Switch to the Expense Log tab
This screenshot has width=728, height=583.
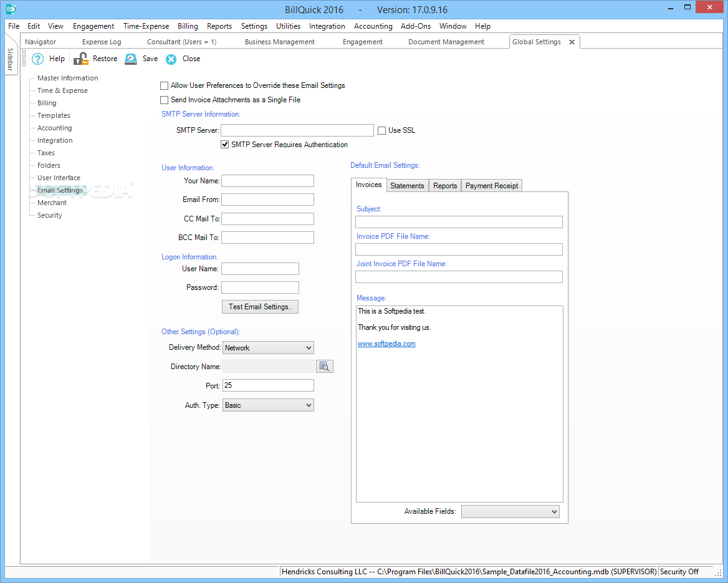coord(102,42)
